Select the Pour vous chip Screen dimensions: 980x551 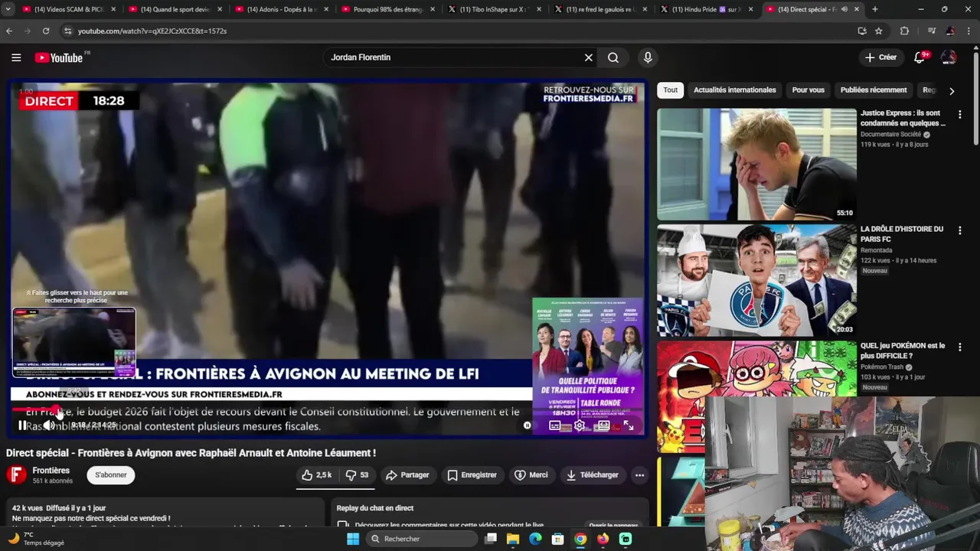(808, 90)
